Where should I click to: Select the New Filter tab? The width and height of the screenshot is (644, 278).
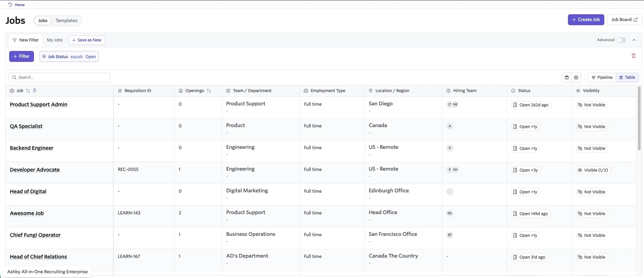tap(26, 40)
